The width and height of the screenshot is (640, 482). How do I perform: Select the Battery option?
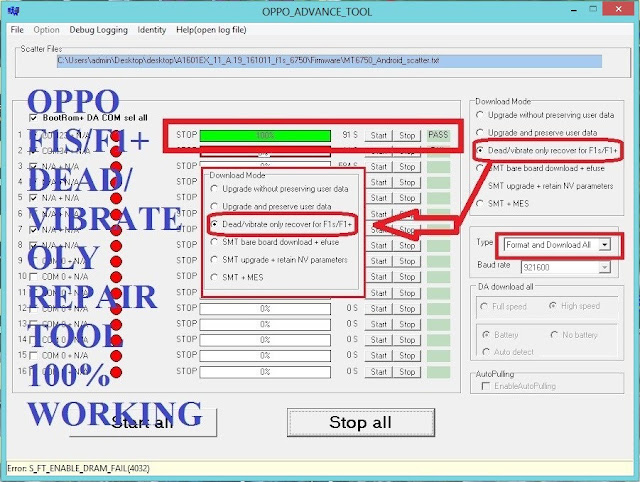coord(486,335)
